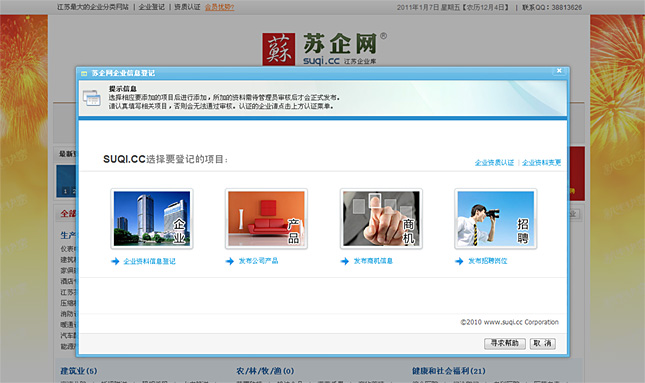Click the ©2010 www.suqi.cc Corporation text
Screen dimensions: 645x383
click(510, 322)
